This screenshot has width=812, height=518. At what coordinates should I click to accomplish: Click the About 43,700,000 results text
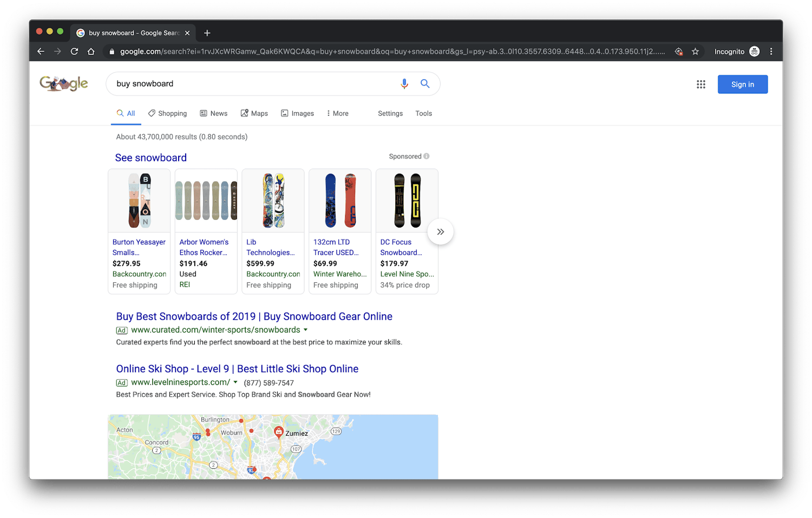coord(182,137)
